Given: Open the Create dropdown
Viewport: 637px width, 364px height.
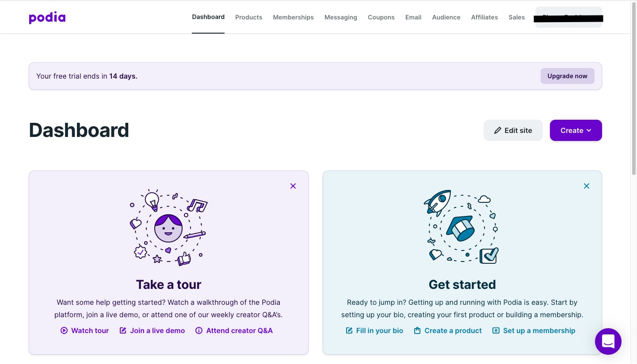Looking at the screenshot, I should point(576,130).
